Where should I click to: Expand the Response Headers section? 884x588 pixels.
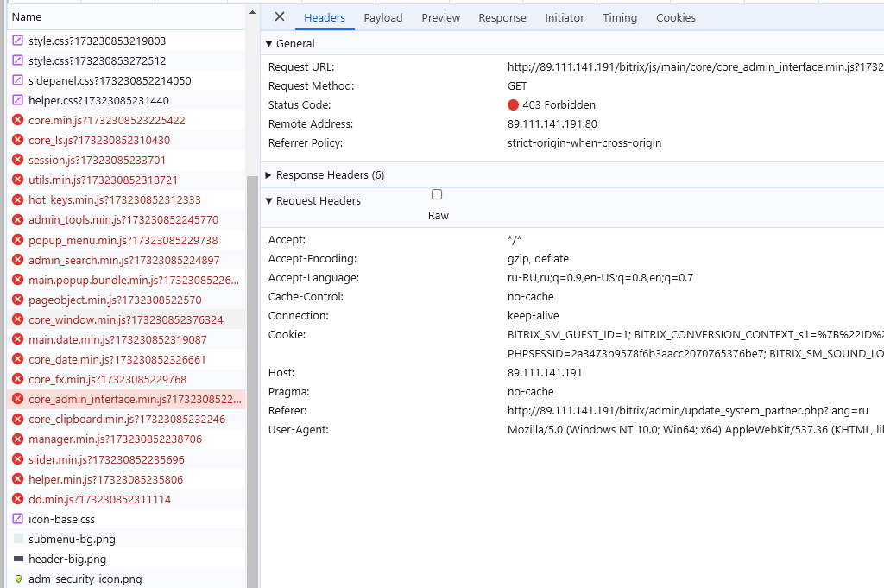(268, 175)
